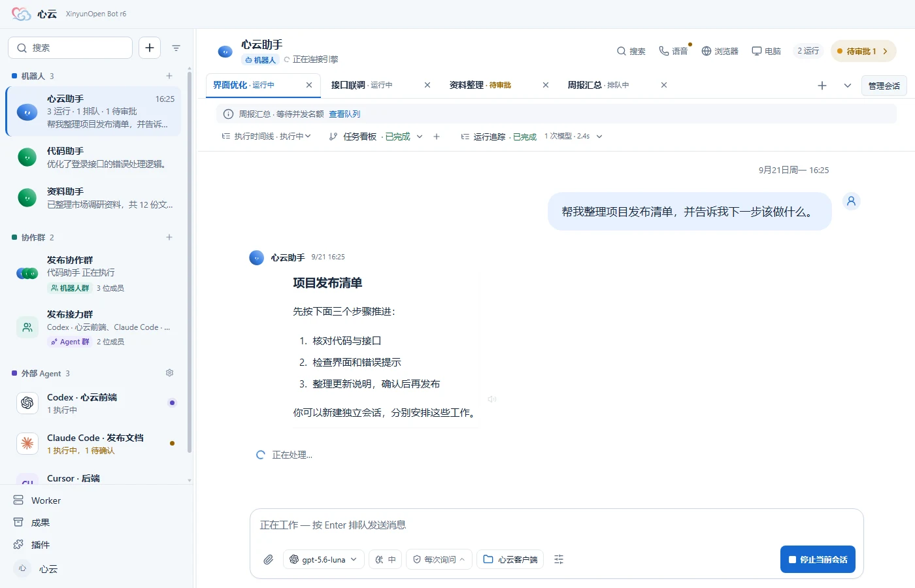
Task: Follow the 查看队列 link
Action: click(344, 114)
